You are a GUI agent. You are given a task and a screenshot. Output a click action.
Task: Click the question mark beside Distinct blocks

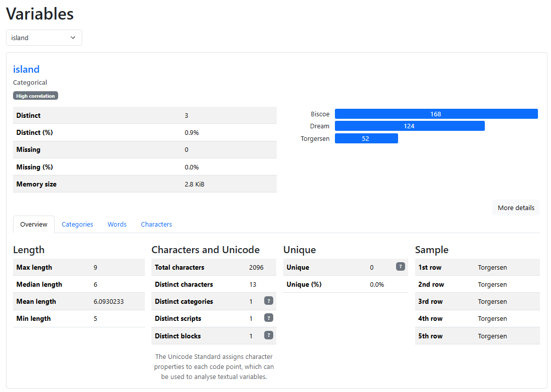269,335
